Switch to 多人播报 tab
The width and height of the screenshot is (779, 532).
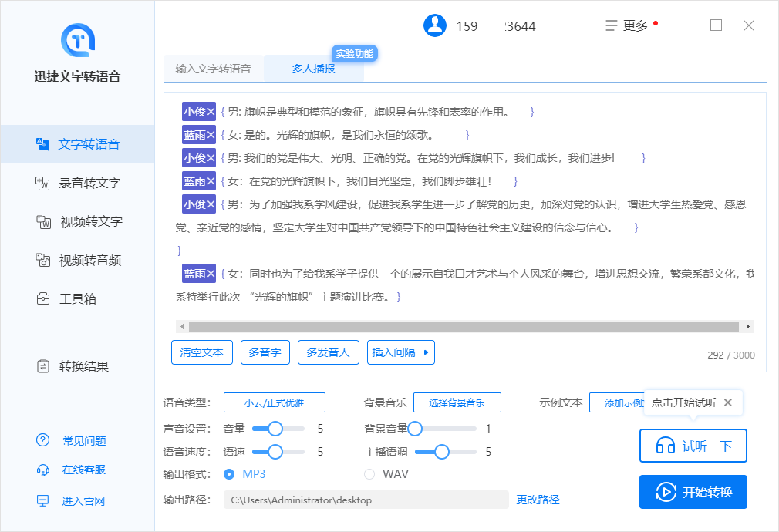tap(313, 69)
